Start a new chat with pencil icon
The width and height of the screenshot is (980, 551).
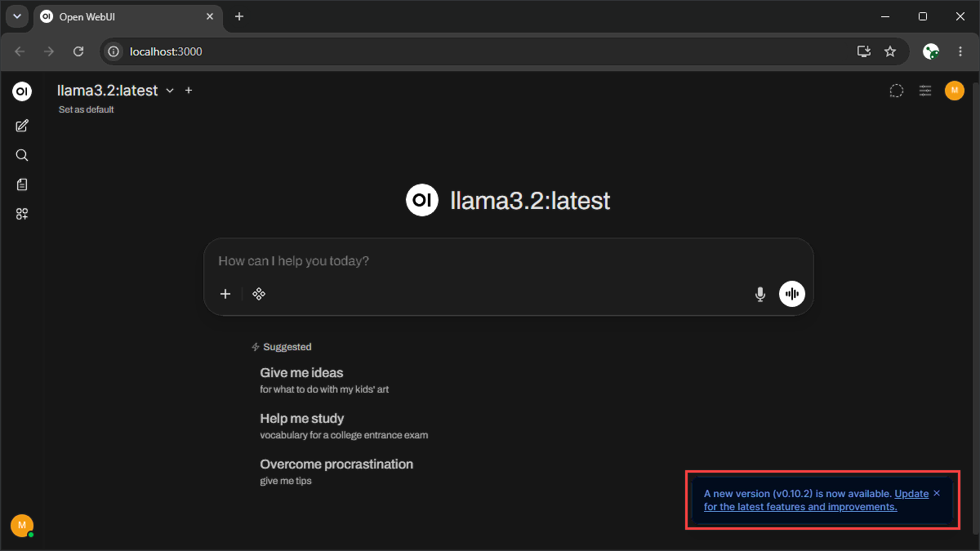pyautogui.click(x=22, y=126)
